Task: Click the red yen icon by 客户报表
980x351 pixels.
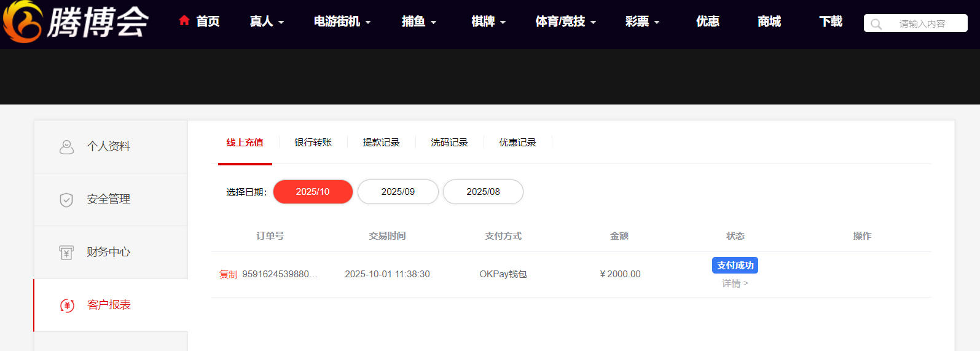Action: 67,306
